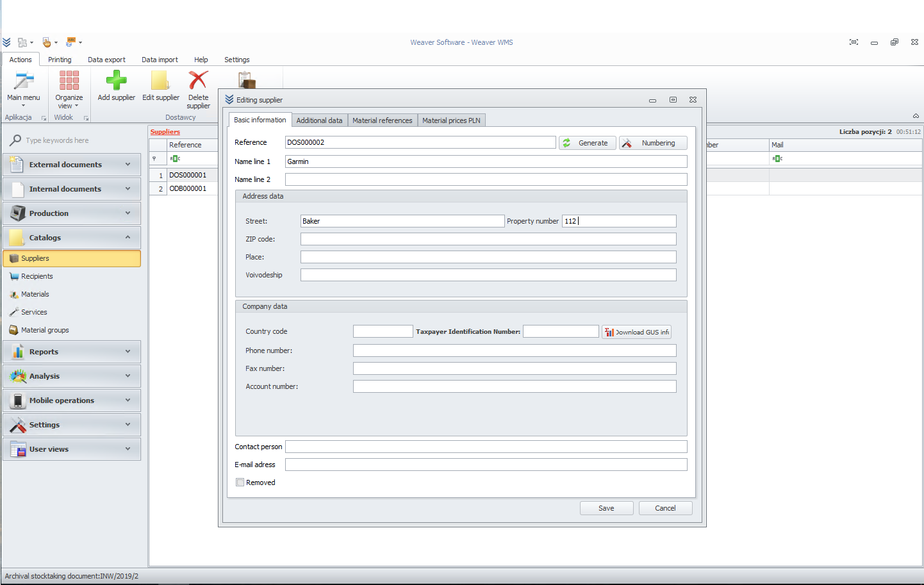The image size is (924, 585).
Task: Click the Place input field
Action: point(488,257)
